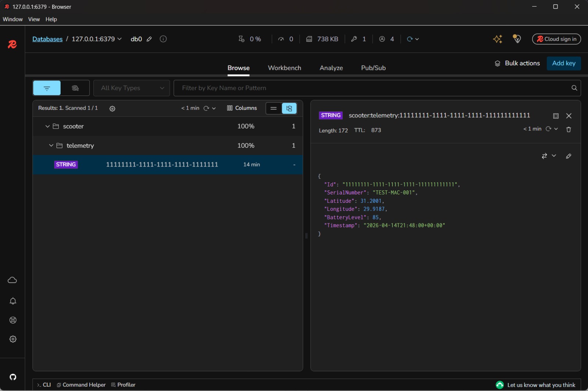Collapse the telemetry folder
Image resolution: width=588 pixels, height=391 pixels.
click(51, 146)
